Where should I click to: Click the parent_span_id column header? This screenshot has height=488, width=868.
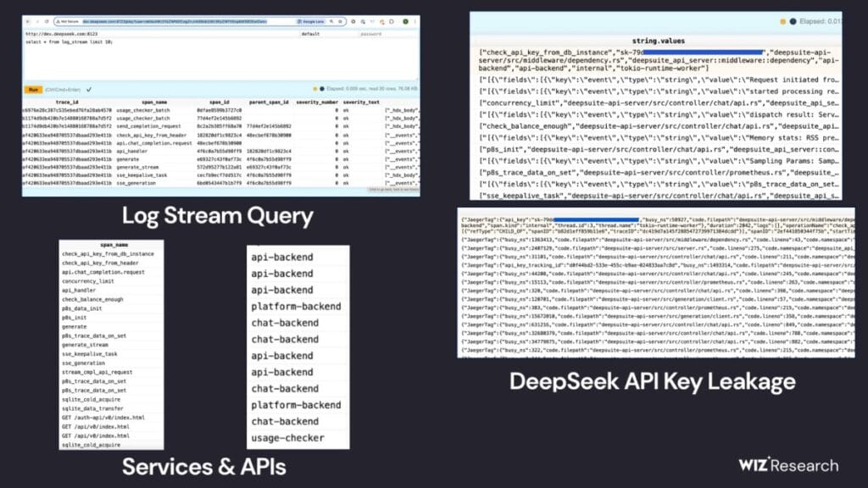(269, 102)
